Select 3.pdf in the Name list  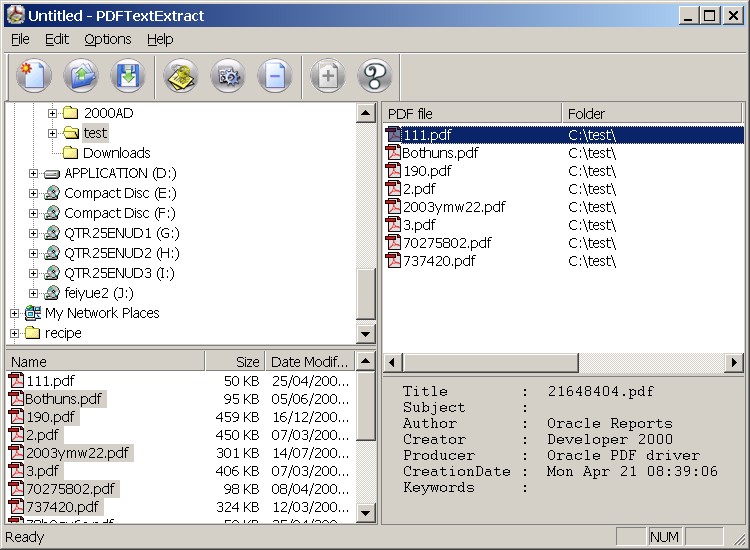42,471
